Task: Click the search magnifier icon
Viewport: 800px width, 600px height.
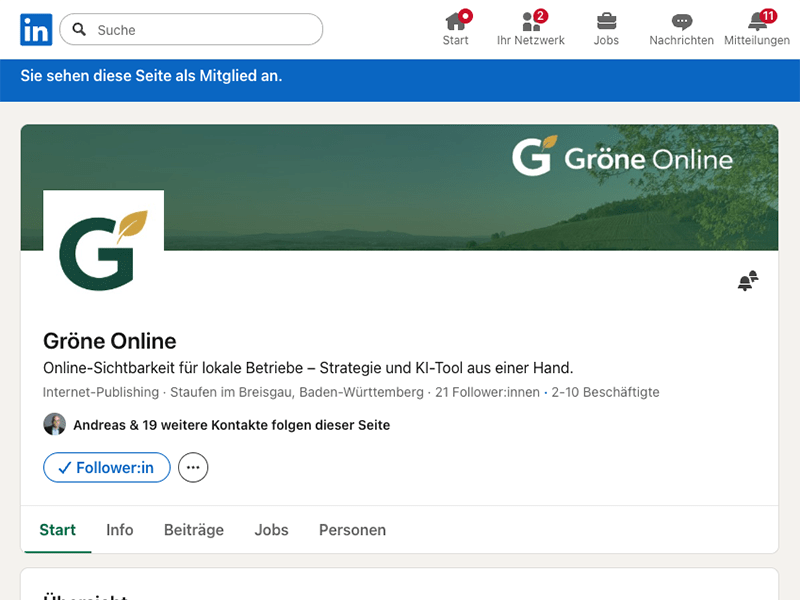Action: (x=79, y=30)
